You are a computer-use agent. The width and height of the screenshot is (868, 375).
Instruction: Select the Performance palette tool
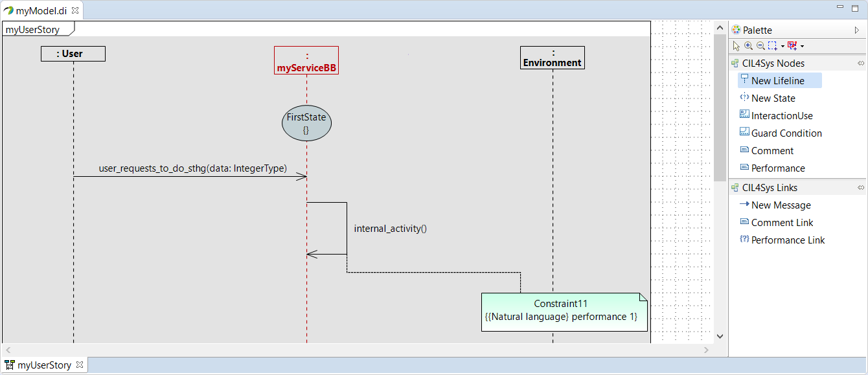click(x=772, y=168)
